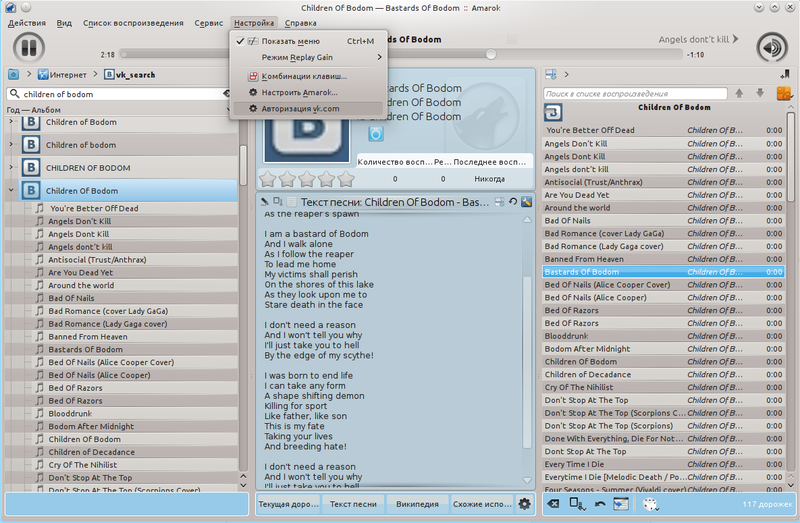Viewport: 800px width, 523px height.
Task: Open save playlist dropdown icon
Action: tap(577, 504)
